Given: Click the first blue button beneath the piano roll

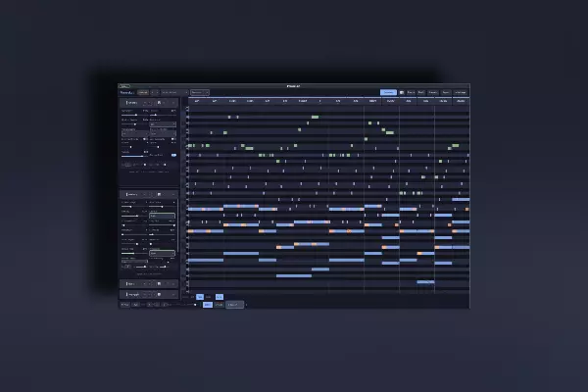Looking at the screenshot, I should coord(200,297).
